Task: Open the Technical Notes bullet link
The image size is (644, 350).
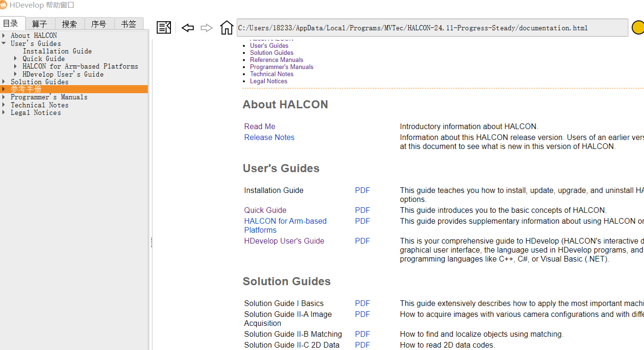Action: (272, 74)
